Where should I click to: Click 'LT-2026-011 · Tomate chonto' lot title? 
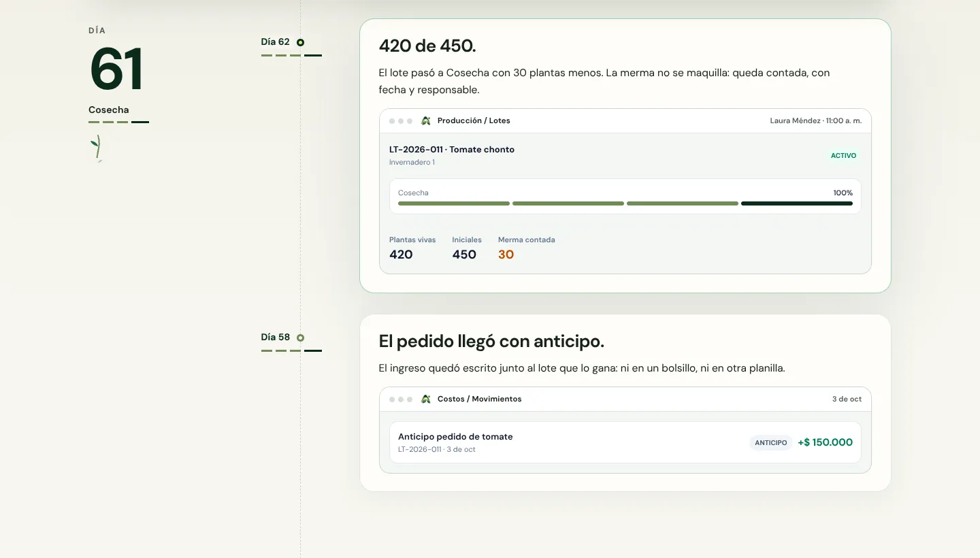452,150
